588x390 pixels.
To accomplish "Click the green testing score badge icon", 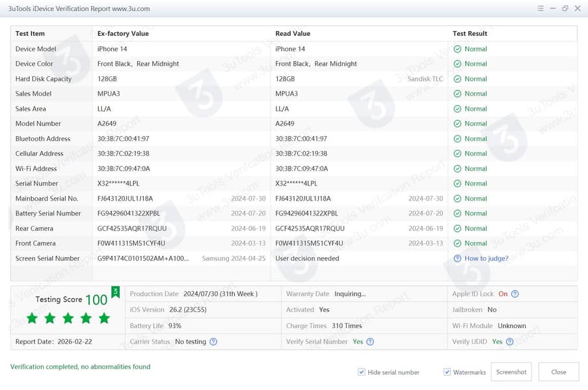I will coord(116,292).
